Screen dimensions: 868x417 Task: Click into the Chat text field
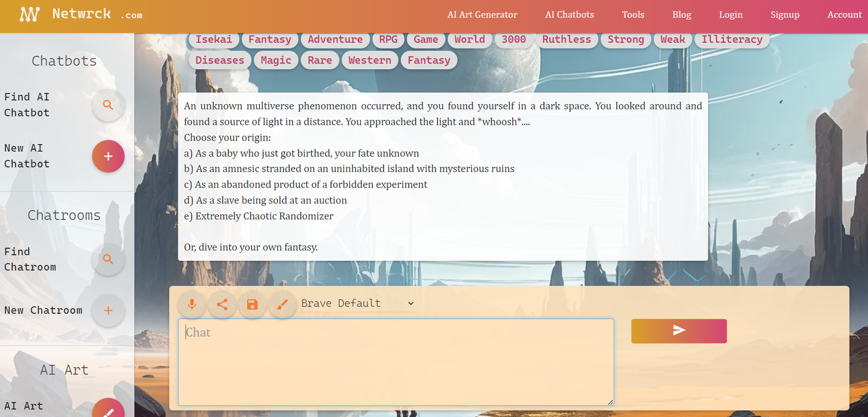point(395,362)
